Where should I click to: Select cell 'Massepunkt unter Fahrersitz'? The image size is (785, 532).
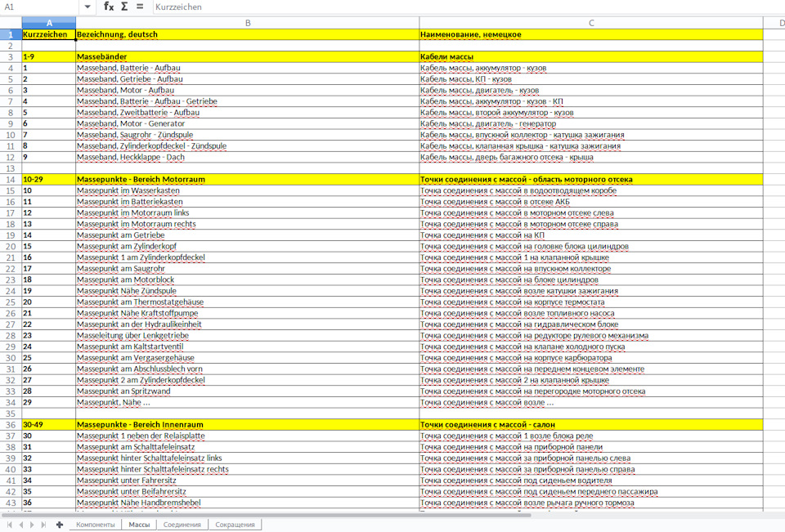(248, 481)
